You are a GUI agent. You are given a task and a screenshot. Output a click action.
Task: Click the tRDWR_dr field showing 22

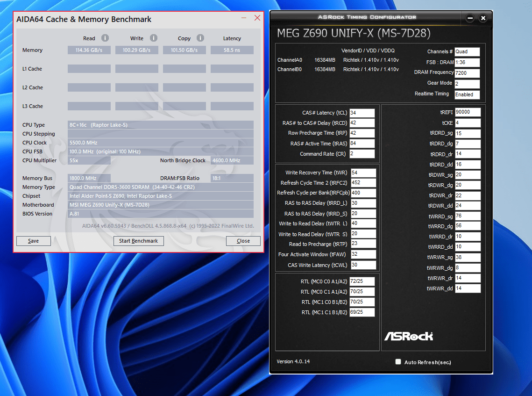[468, 195]
